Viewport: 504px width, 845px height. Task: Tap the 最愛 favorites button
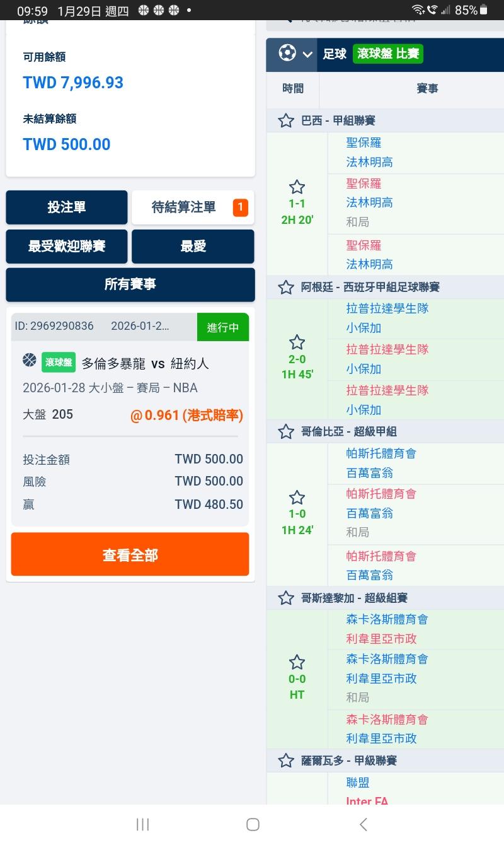[193, 247]
